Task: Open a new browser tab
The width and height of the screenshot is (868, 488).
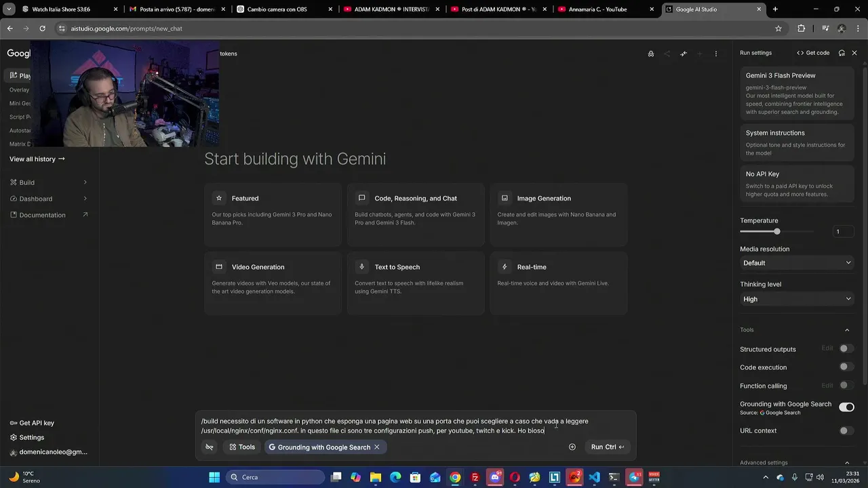Action: pos(775,9)
